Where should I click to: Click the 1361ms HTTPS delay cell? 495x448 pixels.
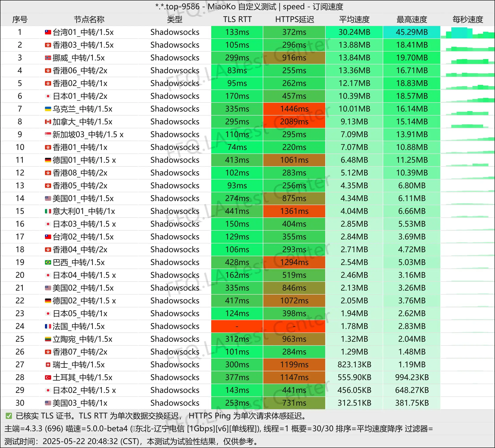coord(294,211)
